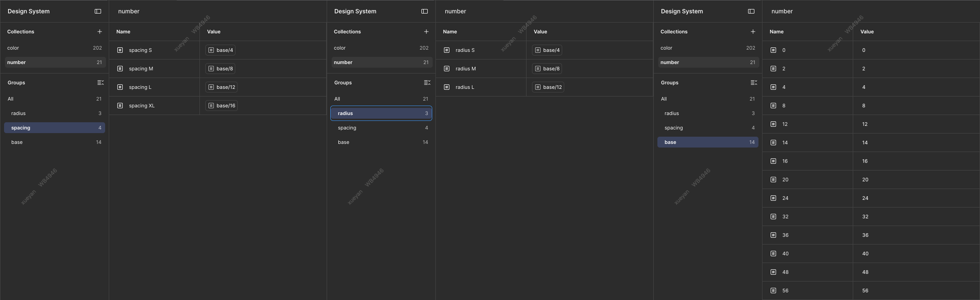The image size is (980, 300).
Task: Add a collection in the radius variables panel
Action: pos(426,32)
